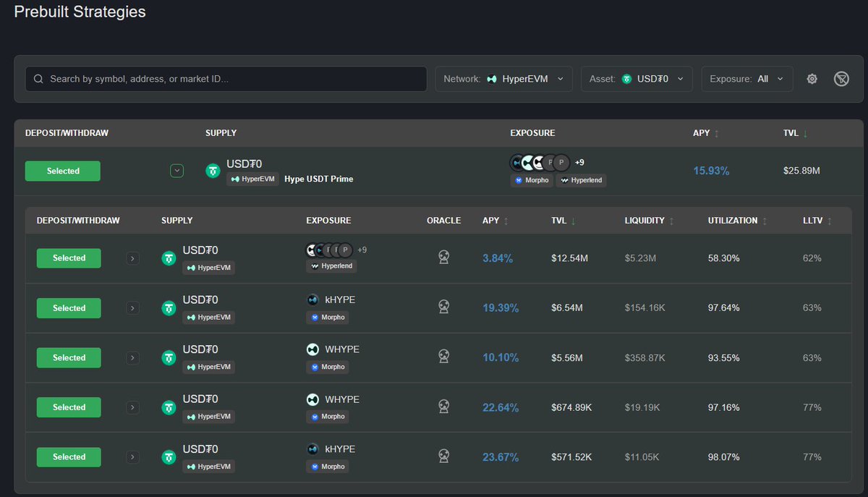Click Hyperlend badge in 3.84% APY row
Viewport: 868px width, 497px height.
point(331,266)
